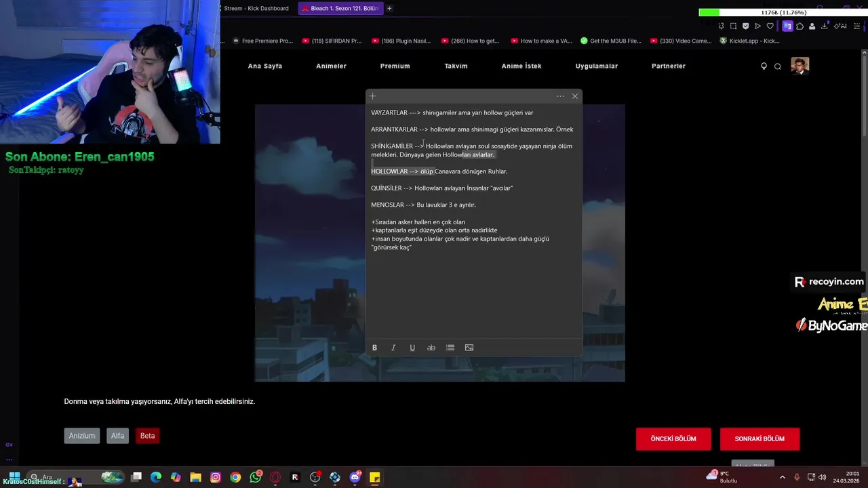The height and width of the screenshot is (488, 868).
Task: Open OBS Studio from the taskbar
Action: 315,477
